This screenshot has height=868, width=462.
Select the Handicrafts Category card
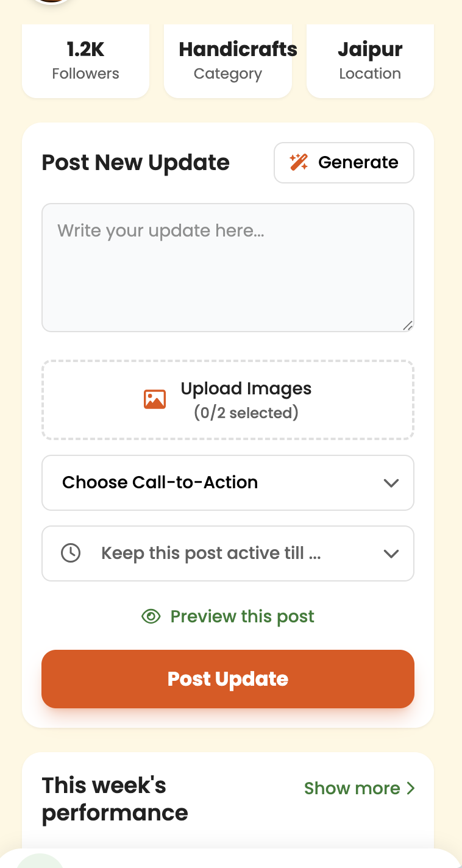228,61
